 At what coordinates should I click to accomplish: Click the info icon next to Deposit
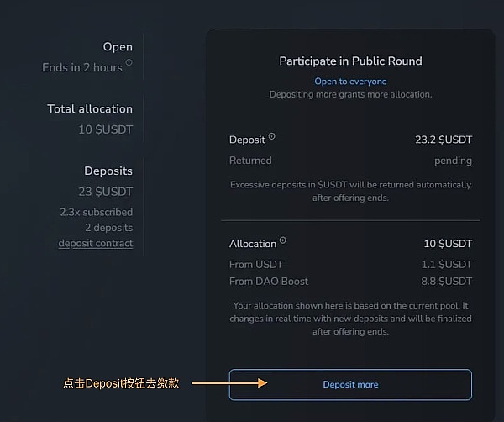[x=272, y=138]
